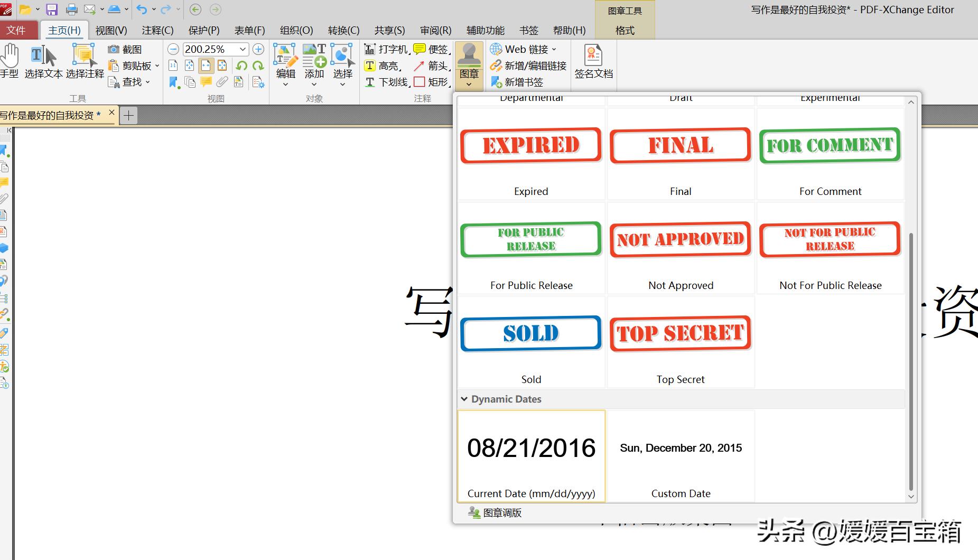Zoom out with the minus button

tap(173, 50)
